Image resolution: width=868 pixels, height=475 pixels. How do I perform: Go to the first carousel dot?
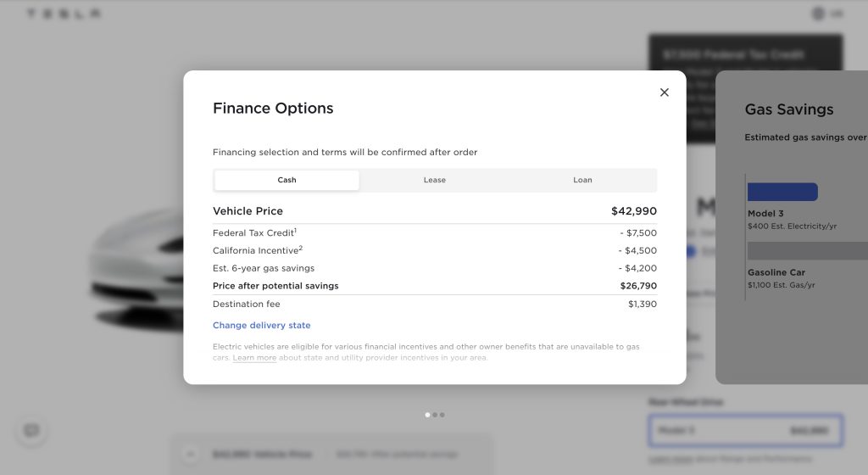coord(427,415)
